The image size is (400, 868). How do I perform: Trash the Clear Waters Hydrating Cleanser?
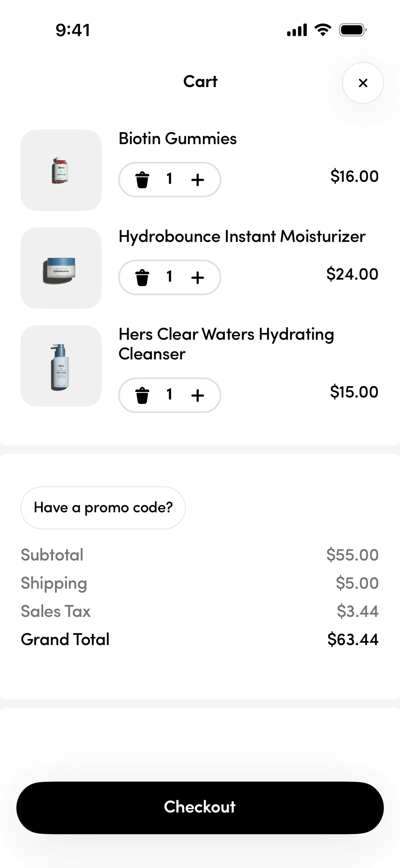click(142, 395)
